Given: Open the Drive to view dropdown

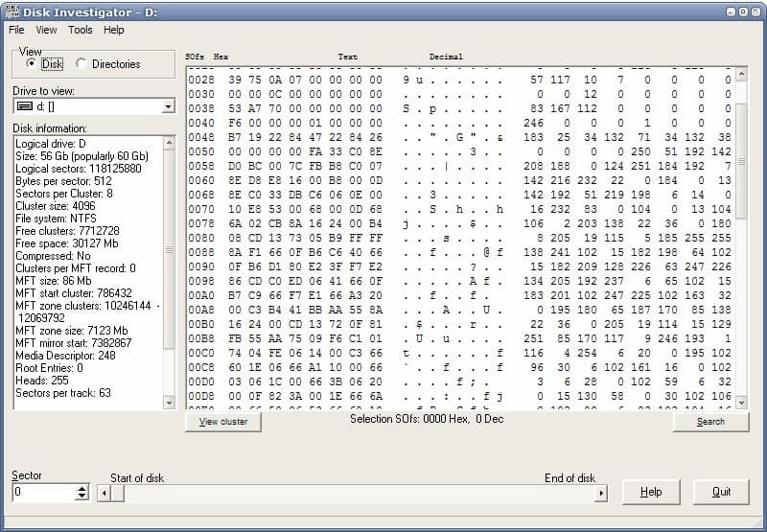Looking at the screenshot, I should click(169, 106).
